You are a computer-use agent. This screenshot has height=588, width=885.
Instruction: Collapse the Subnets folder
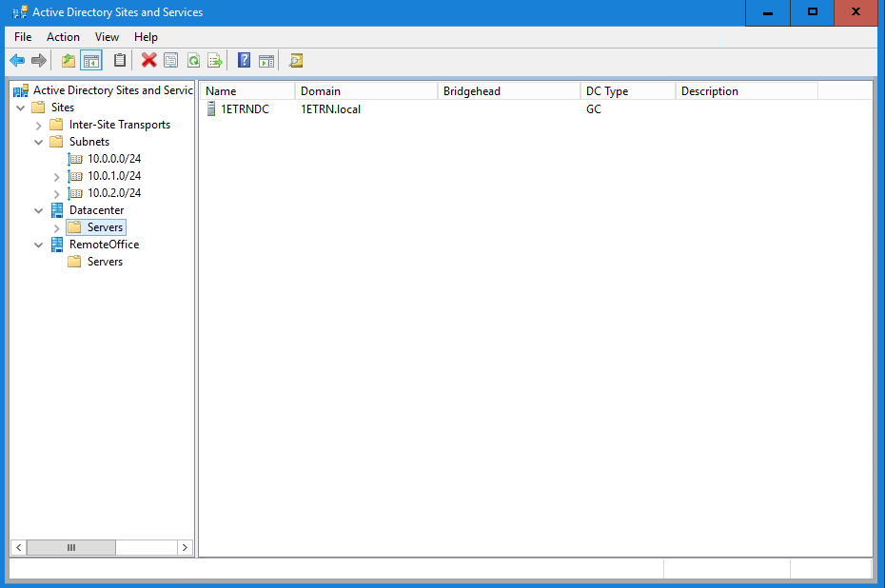point(39,142)
